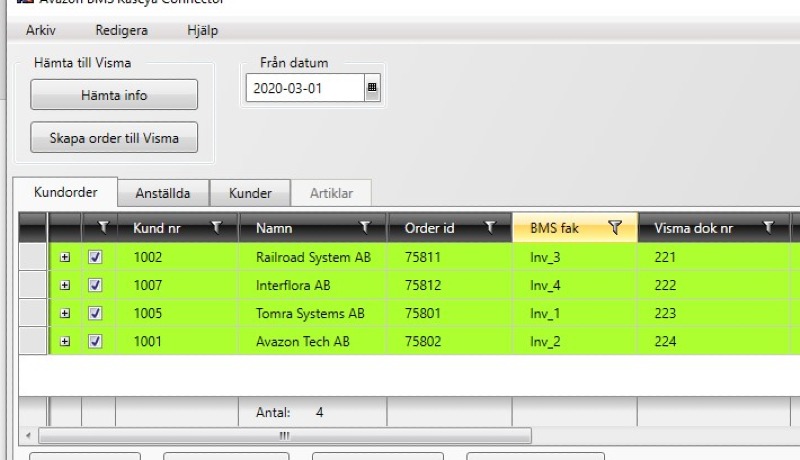Uncheck the Tomra Systems AB row checkbox
Image resolution: width=800 pixels, height=460 pixels.
[95, 313]
